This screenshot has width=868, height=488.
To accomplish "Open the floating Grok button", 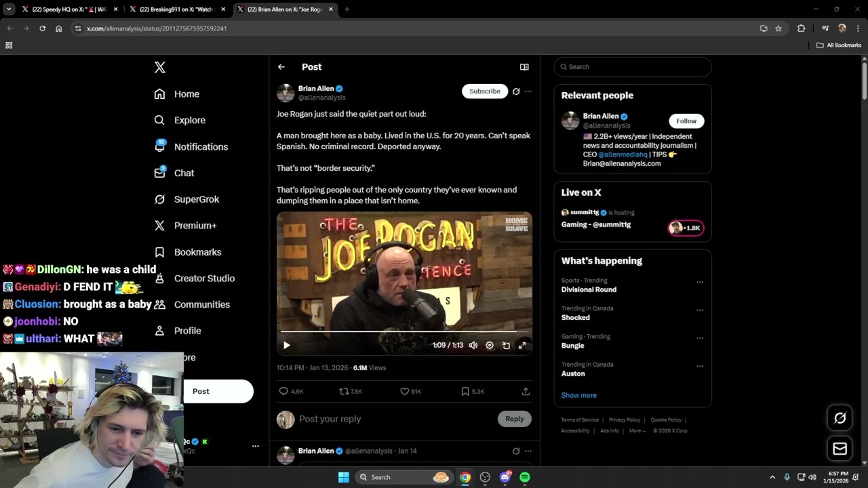I will pyautogui.click(x=840, y=418).
